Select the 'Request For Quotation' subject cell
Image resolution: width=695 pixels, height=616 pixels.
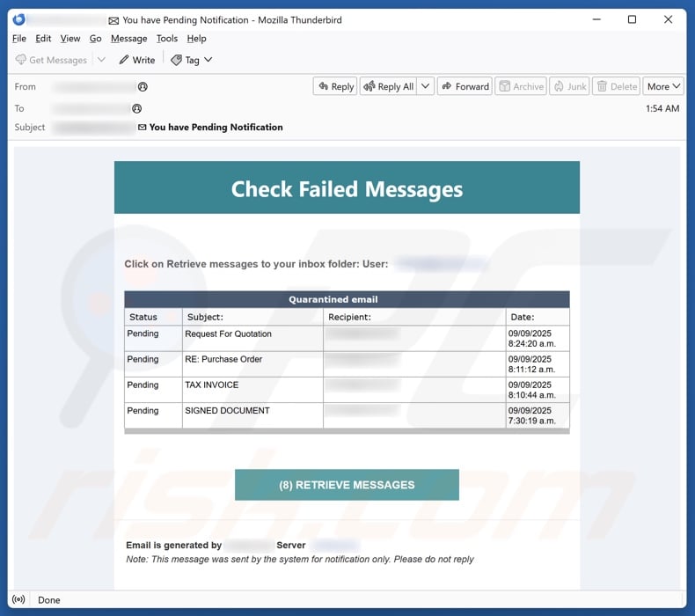click(x=252, y=339)
